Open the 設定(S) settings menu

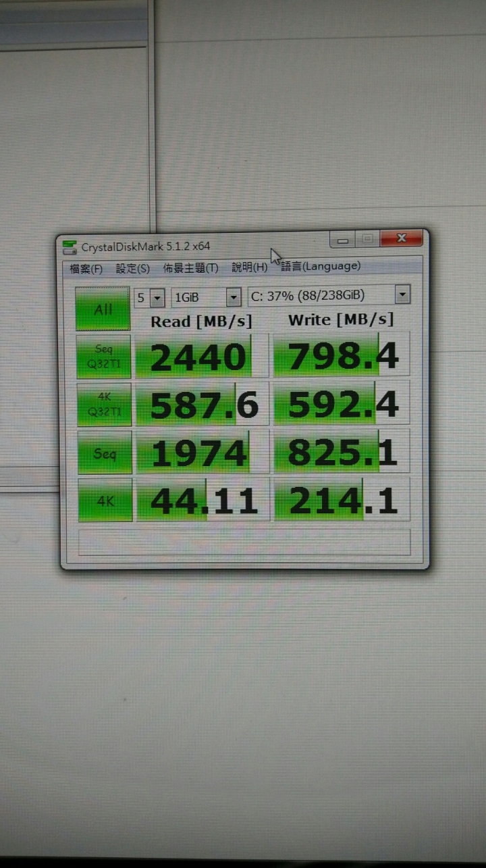(132, 268)
